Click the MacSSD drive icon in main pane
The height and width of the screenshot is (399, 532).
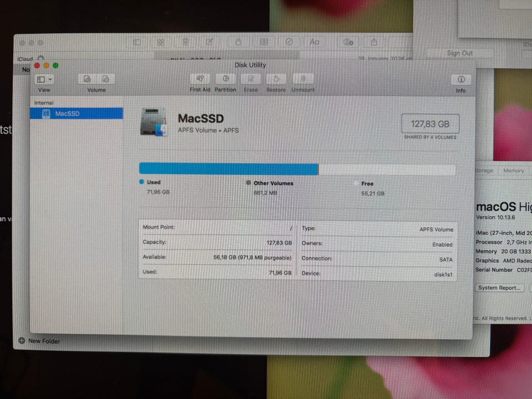tap(154, 122)
